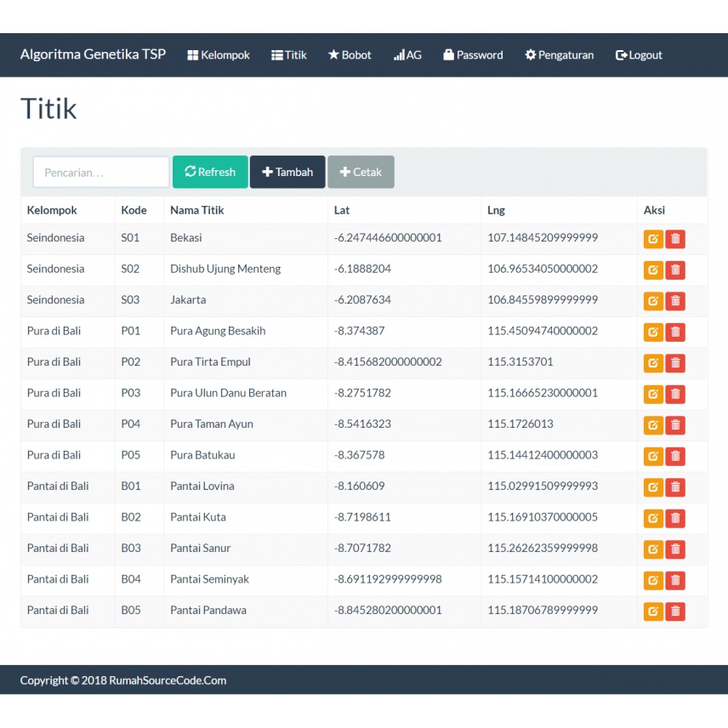The width and height of the screenshot is (728, 728).
Task: Click the Cetak print button
Action: (x=361, y=172)
